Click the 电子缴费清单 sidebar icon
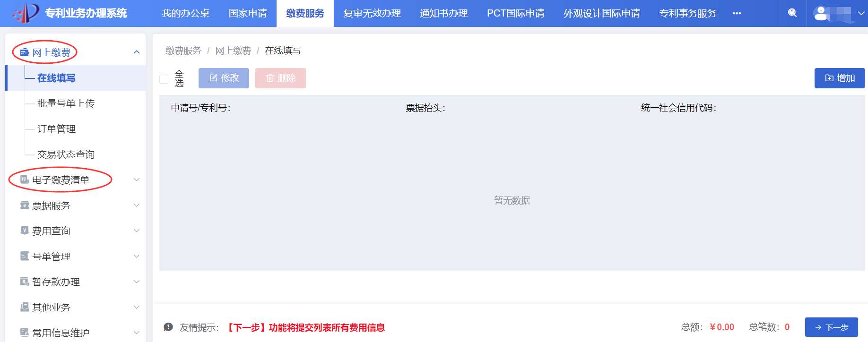Image resolution: width=868 pixels, height=342 pixels. click(25, 180)
